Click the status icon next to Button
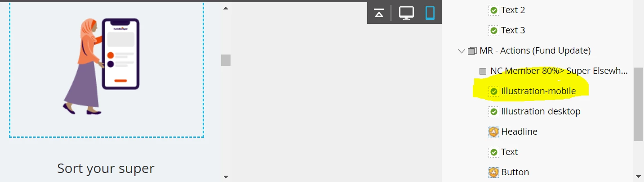644x182 pixels. click(x=494, y=172)
